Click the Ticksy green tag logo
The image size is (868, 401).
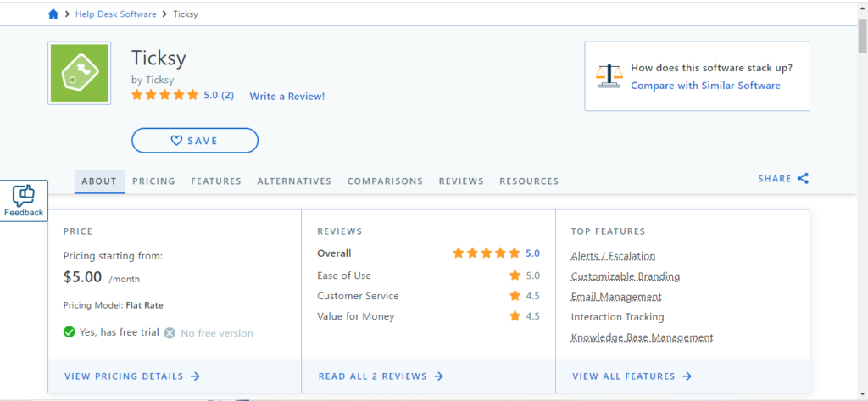[x=79, y=73]
